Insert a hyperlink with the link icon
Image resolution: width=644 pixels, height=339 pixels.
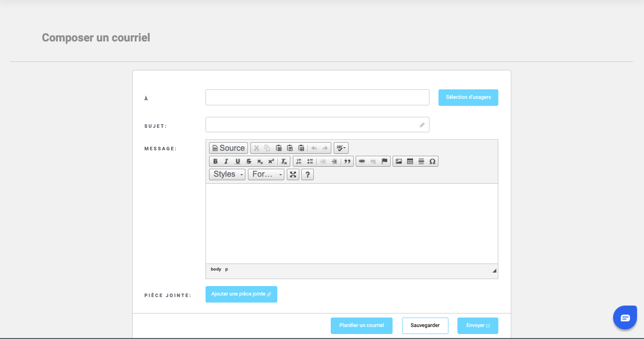[x=362, y=161]
